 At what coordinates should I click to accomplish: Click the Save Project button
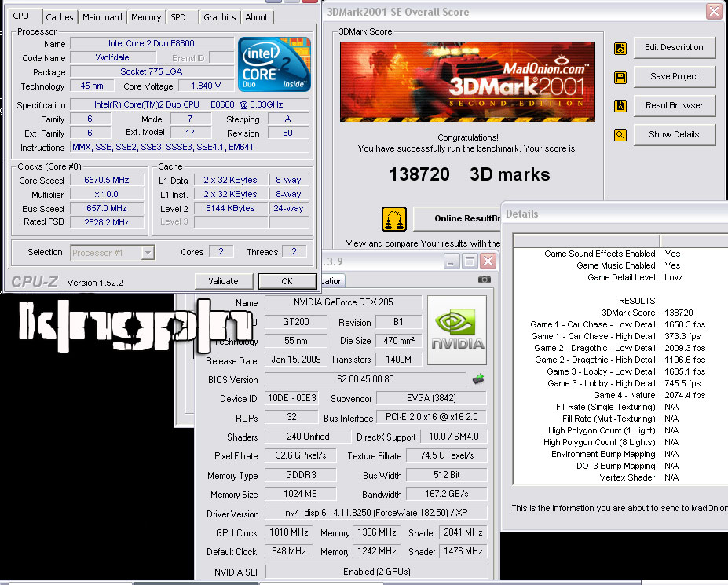pos(674,76)
